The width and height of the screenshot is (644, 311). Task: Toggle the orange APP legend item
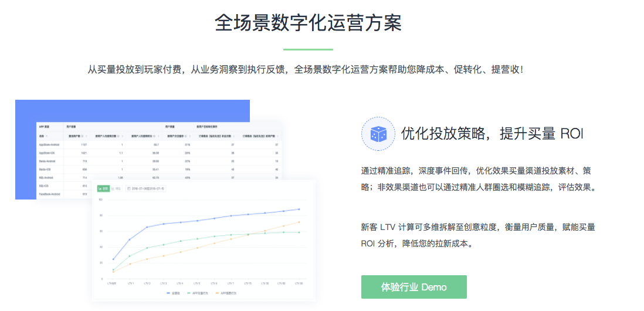click(226, 293)
